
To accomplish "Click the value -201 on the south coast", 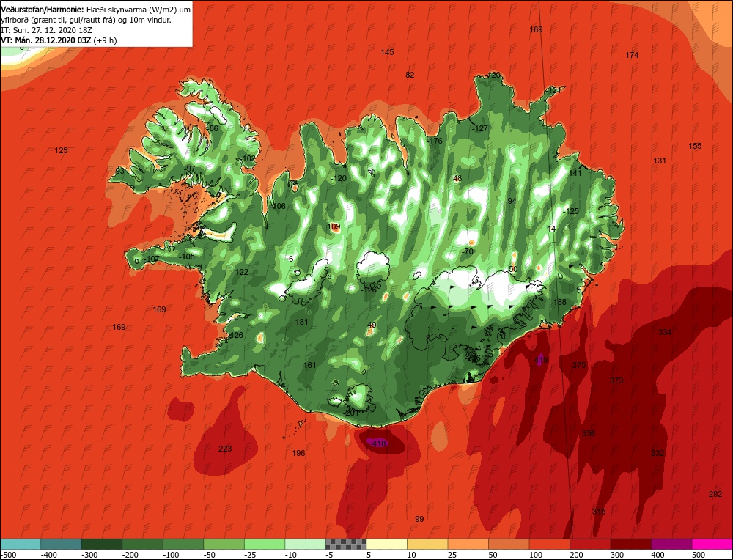I will [351, 413].
